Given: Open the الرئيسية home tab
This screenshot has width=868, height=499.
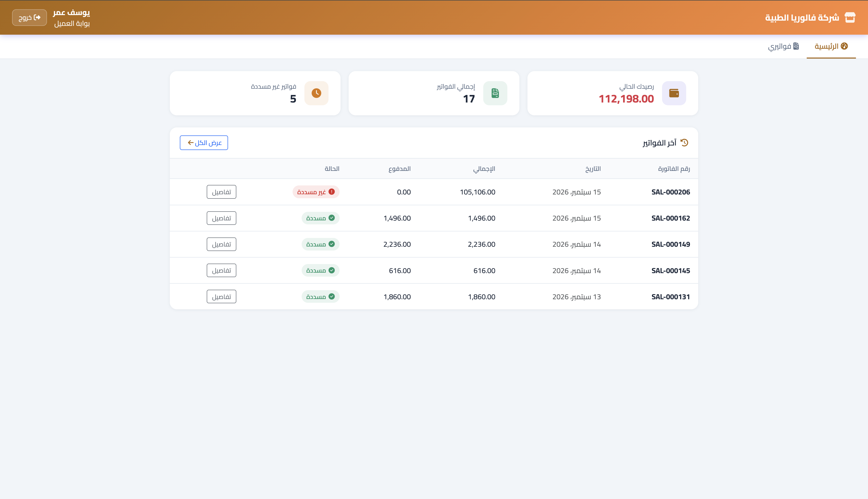Looking at the screenshot, I should click(x=831, y=46).
